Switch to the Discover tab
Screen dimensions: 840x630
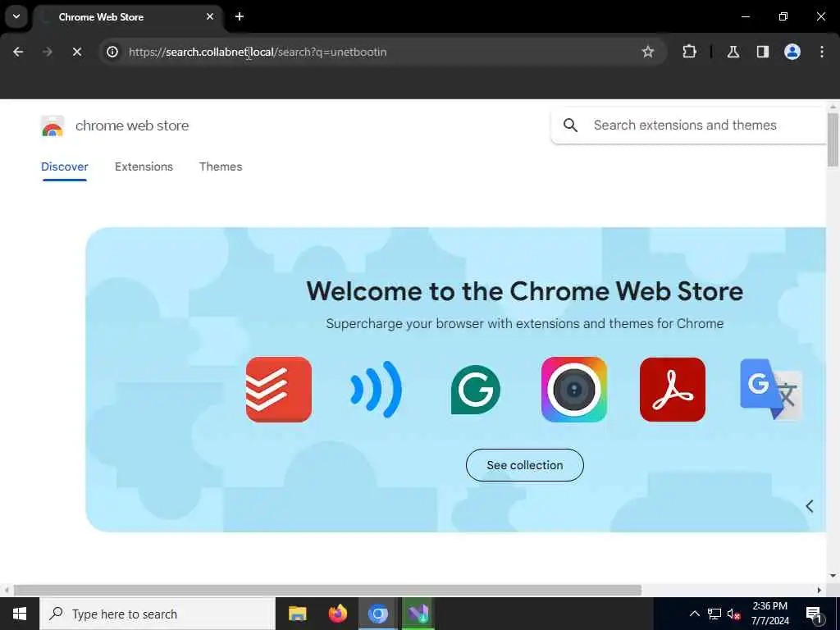pyautogui.click(x=64, y=167)
